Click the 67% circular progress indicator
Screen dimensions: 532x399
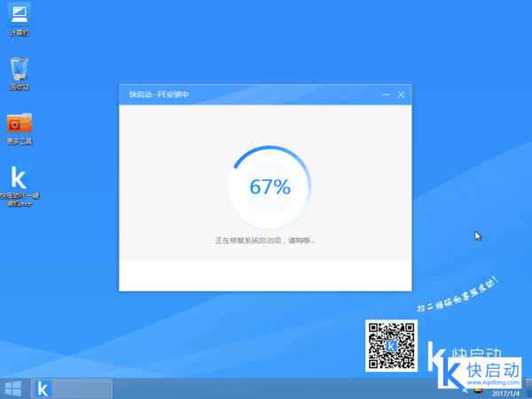[270, 187]
